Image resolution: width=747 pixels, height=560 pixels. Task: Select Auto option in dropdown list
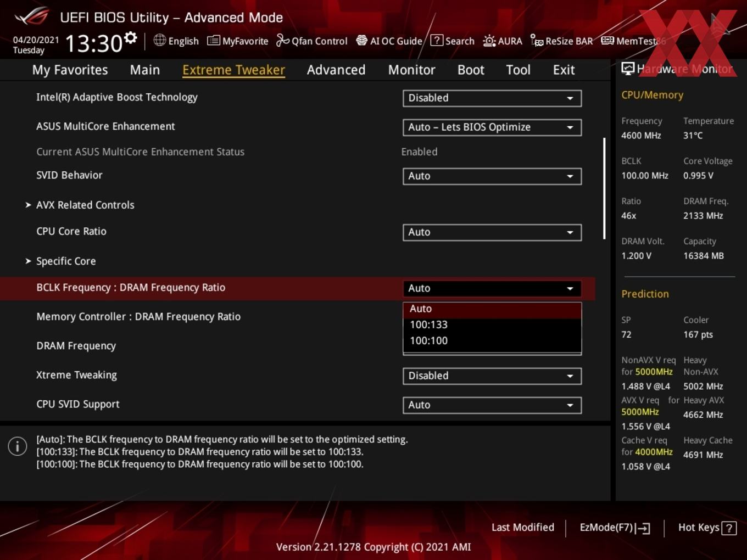(x=492, y=309)
